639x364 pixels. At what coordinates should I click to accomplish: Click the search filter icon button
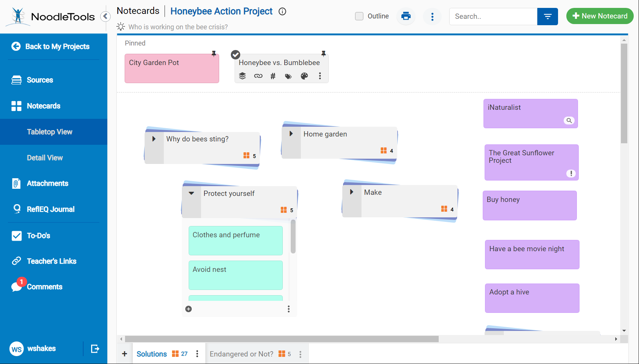pos(547,17)
